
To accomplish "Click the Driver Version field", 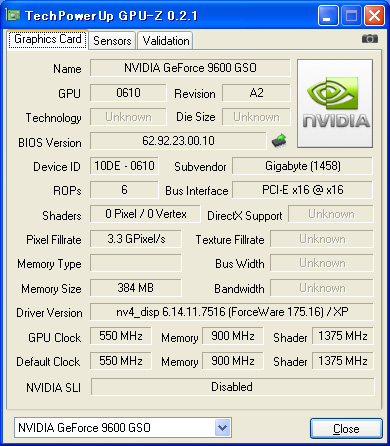I will point(232,312).
